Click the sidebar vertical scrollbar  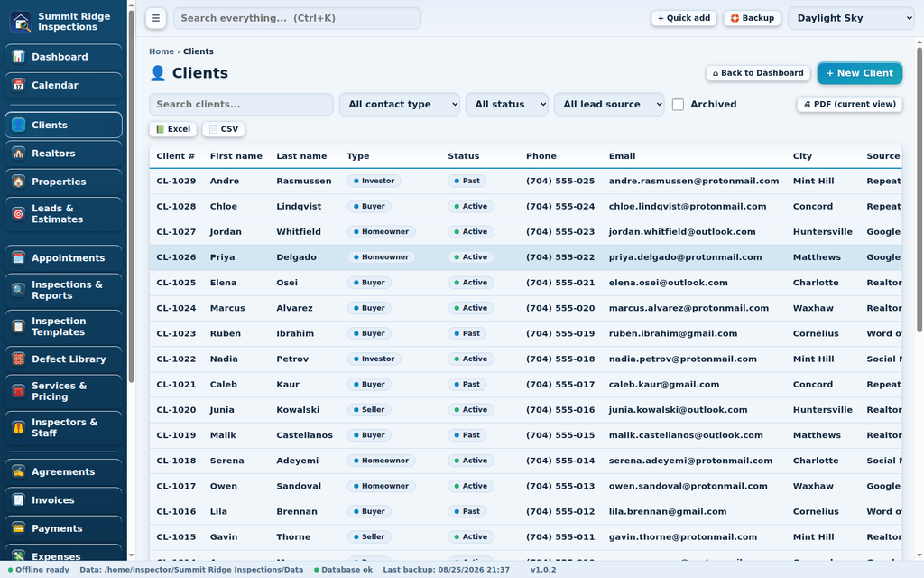(132, 196)
